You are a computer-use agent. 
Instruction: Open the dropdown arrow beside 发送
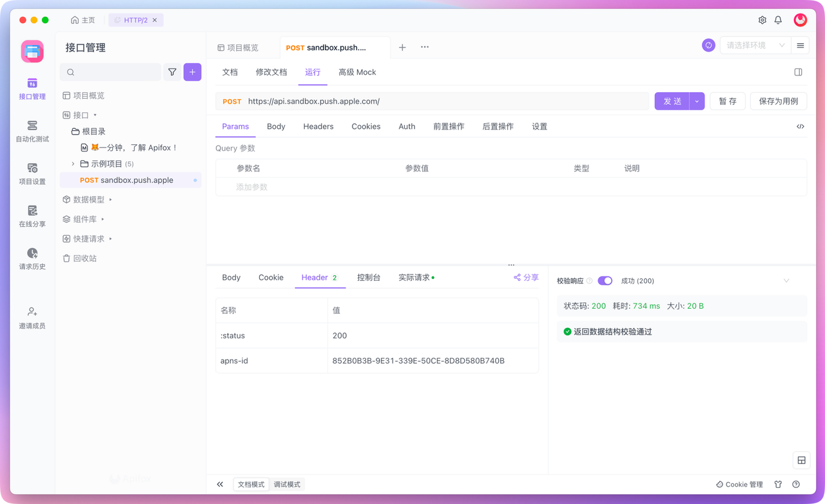tap(697, 101)
